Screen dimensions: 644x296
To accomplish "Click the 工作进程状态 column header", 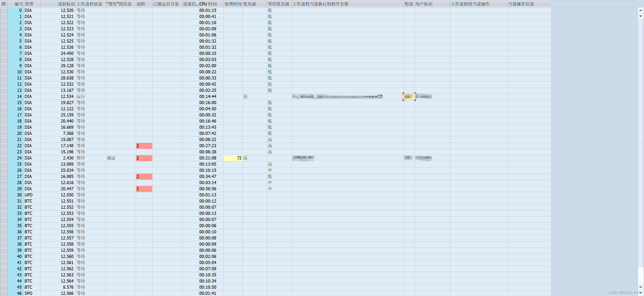I will pos(89,4).
